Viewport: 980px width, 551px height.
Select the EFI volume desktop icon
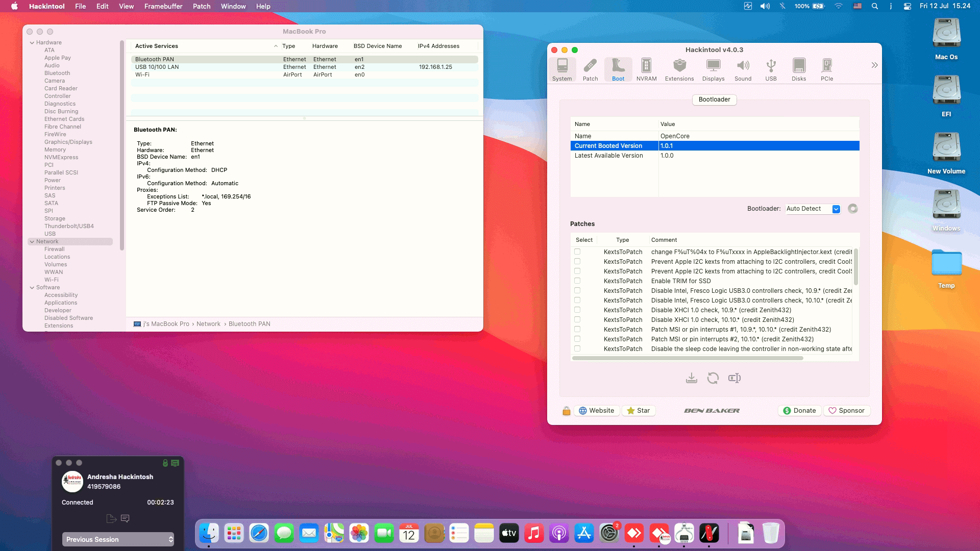point(946,96)
